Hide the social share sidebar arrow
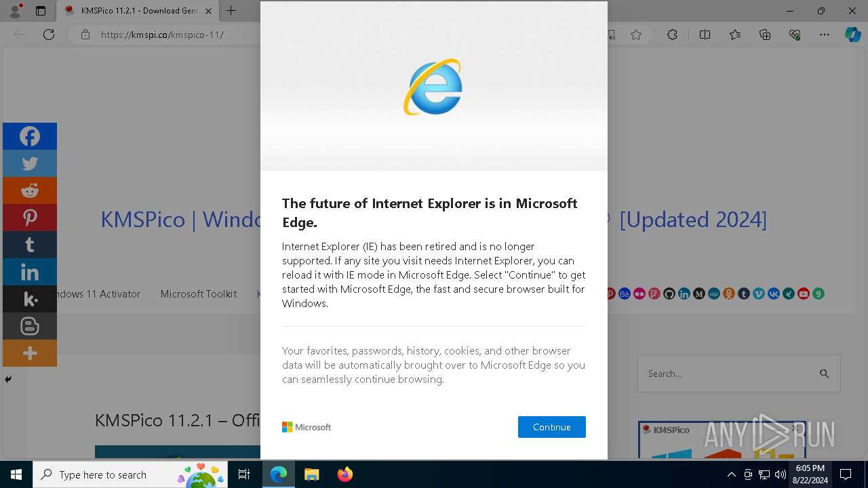 coord(8,380)
